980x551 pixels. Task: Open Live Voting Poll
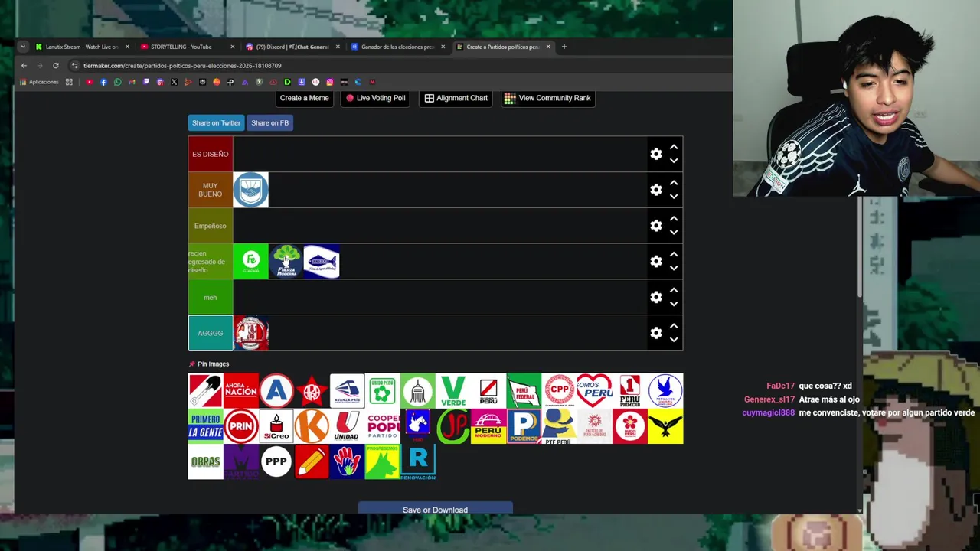coord(375,98)
